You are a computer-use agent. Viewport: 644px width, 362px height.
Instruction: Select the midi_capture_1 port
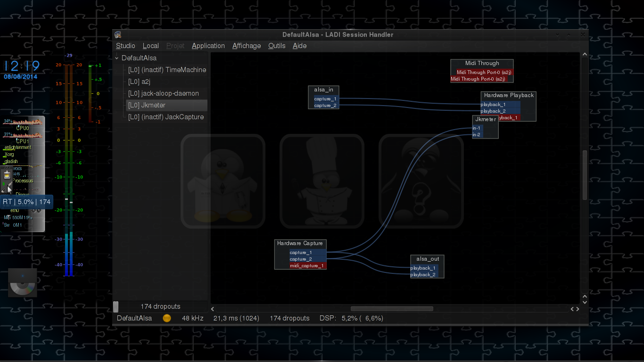(308, 266)
